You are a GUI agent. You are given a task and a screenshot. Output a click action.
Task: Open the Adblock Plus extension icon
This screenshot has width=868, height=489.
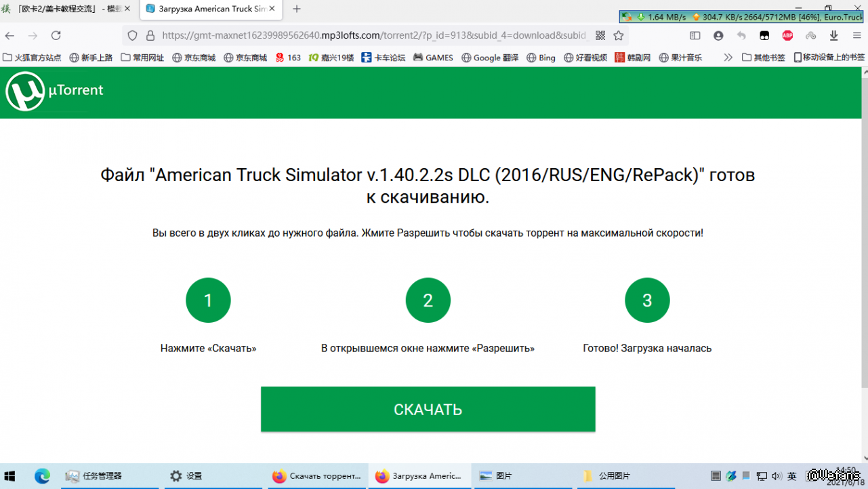[x=787, y=35]
